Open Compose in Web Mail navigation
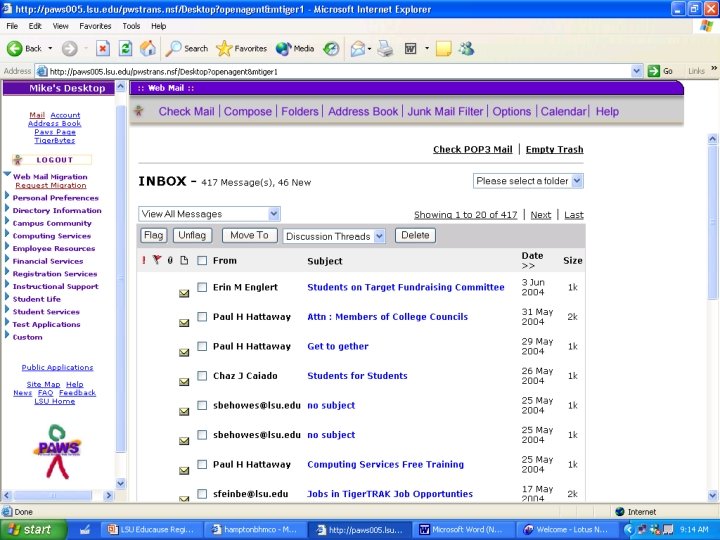 coord(247,112)
